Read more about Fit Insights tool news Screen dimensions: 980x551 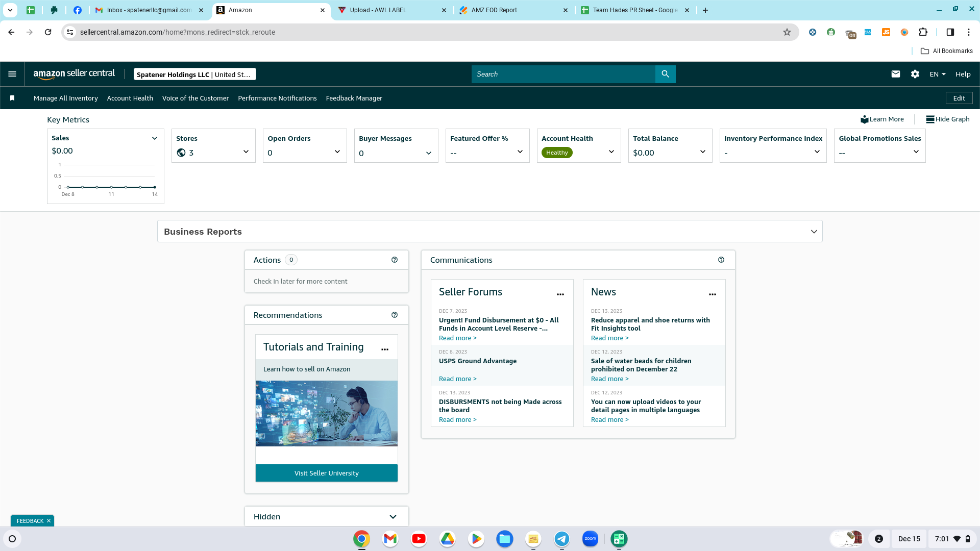(x=610, y=338)
